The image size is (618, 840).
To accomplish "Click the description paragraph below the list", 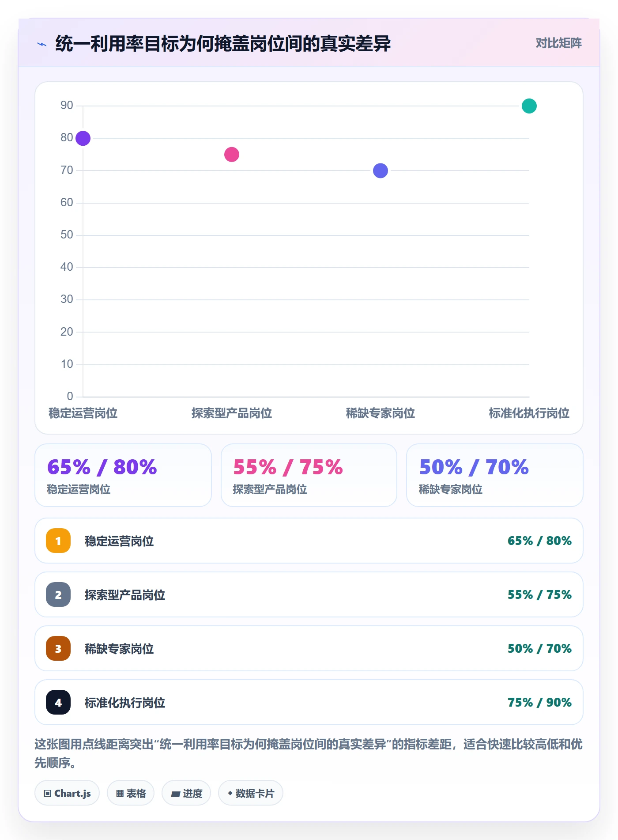I will pyautogui.click(x=309, y=753).
